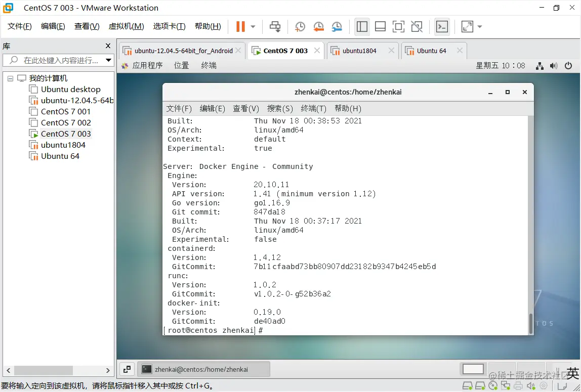The image size is (581, 392).
Task: Open the 选项卡(T) menu
Action: (170, 26)
